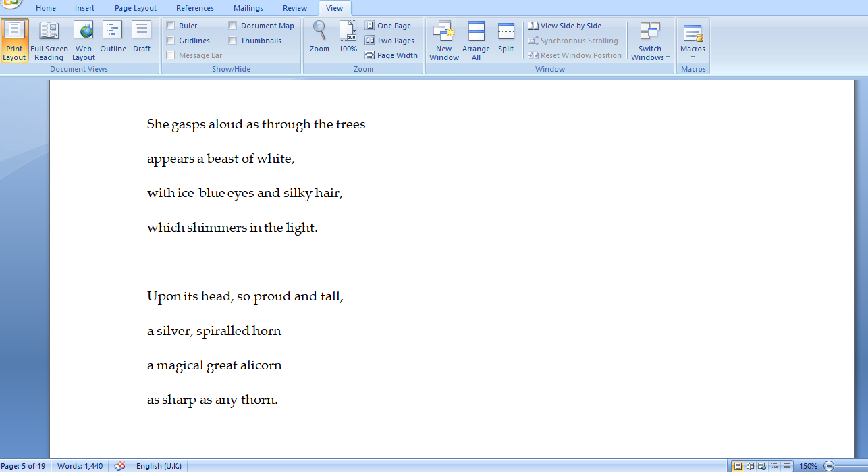Click View Side by Side
This screenshot has width=868, height=472.
point(564,26)
